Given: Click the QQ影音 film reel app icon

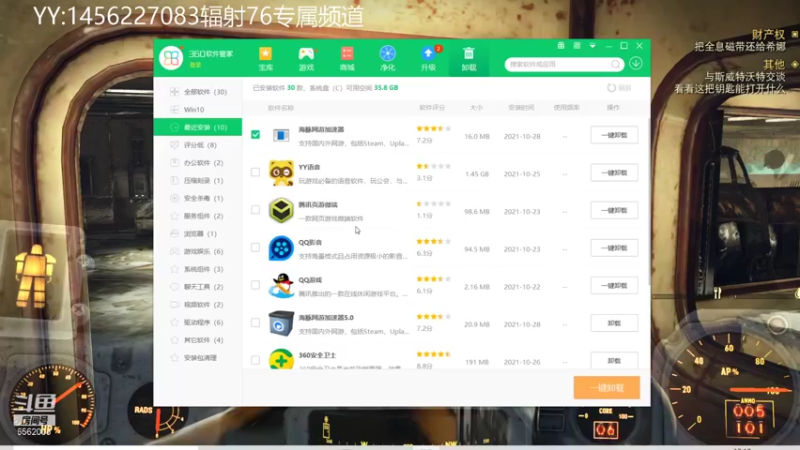Looking at the screenshot, I should [x=281, y=248].
